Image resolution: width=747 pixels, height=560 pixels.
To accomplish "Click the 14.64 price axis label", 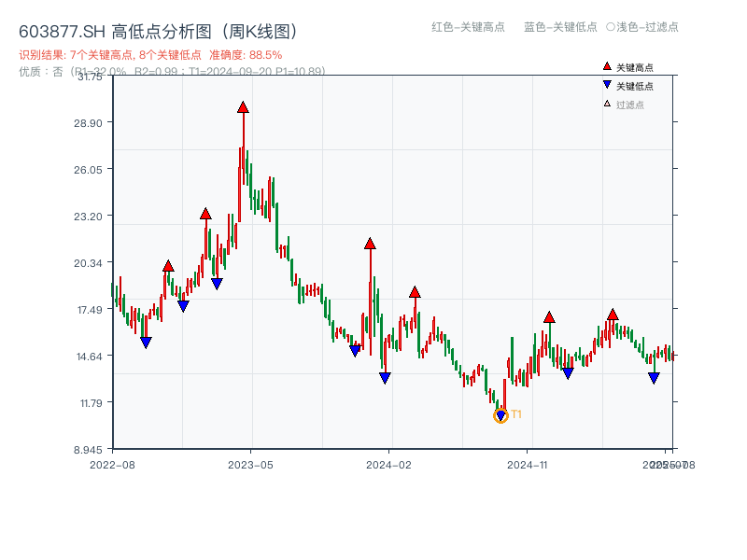I will click(90, 357).
